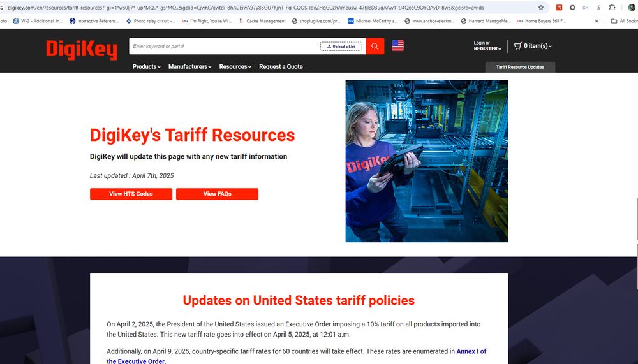Click the US flag country selector

pos(397,45)
